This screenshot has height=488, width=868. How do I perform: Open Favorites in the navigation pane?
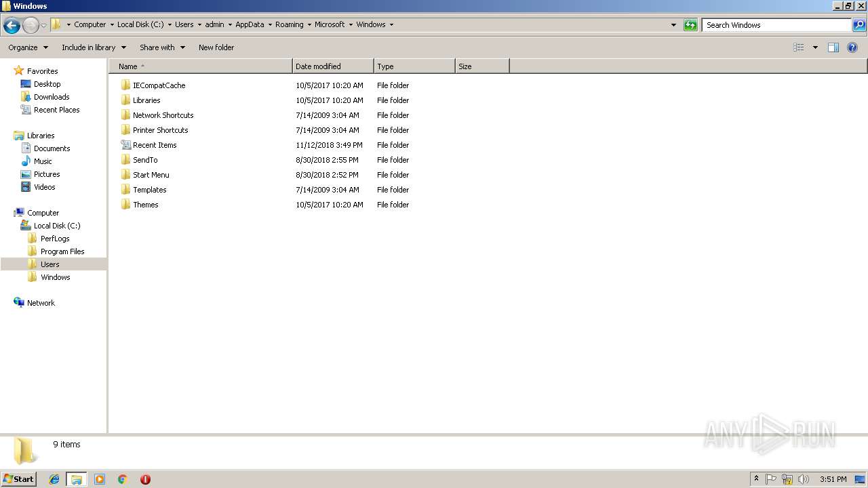[x=42, y=71]
